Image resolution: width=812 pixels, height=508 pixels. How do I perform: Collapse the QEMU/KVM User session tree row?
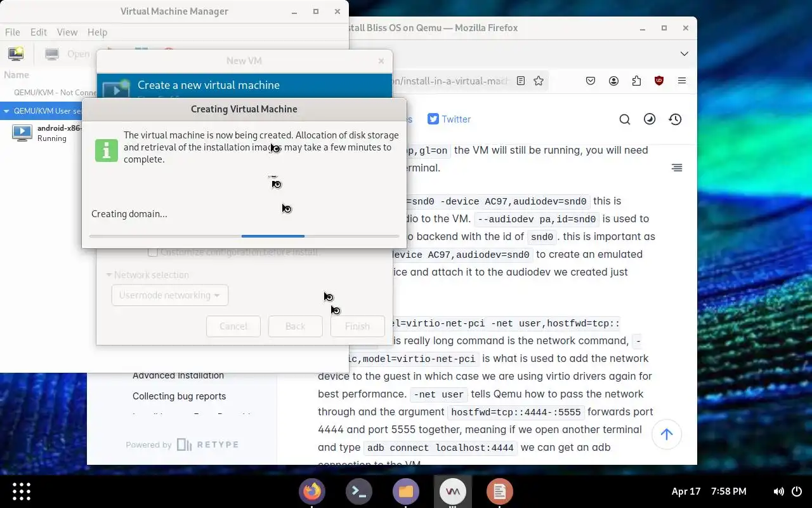tap(6, 111)
